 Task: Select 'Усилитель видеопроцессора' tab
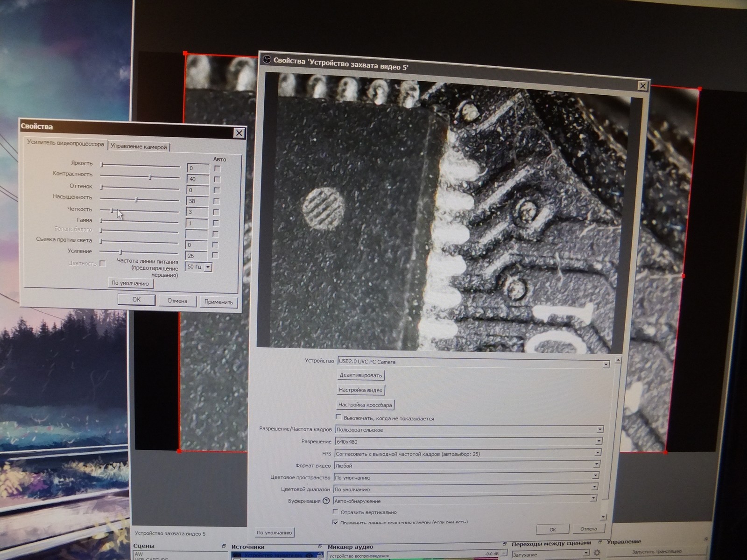pyautogui.click(x=65, y=143)
